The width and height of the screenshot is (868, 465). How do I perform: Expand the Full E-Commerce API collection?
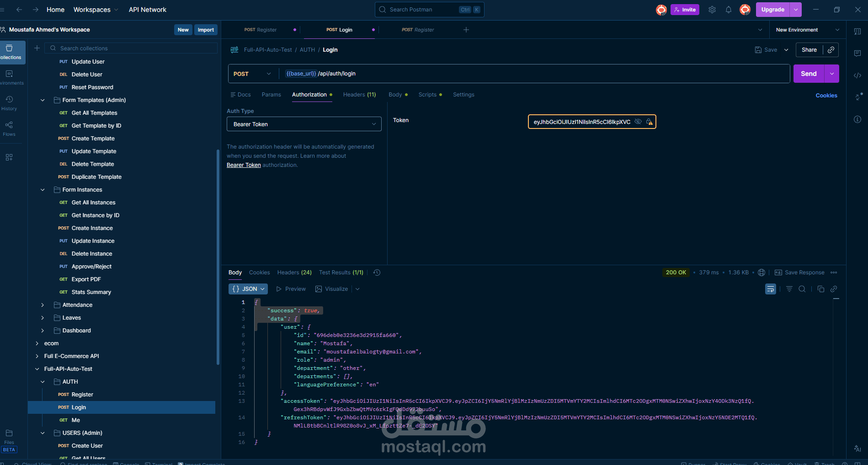pos(37,356)
